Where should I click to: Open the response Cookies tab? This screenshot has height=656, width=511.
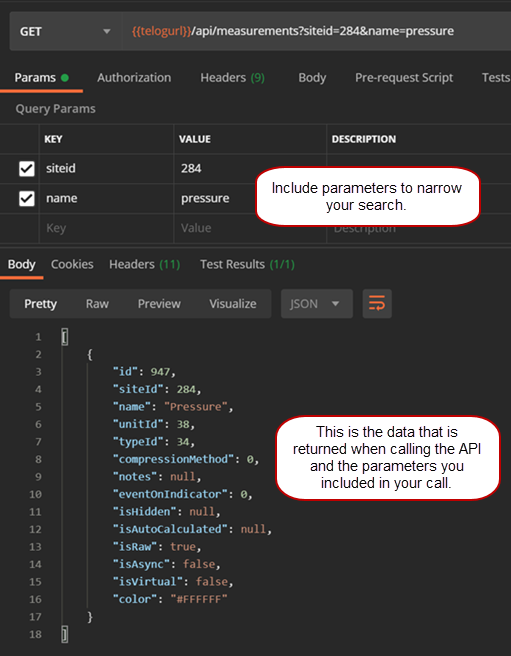pos(72,264)
